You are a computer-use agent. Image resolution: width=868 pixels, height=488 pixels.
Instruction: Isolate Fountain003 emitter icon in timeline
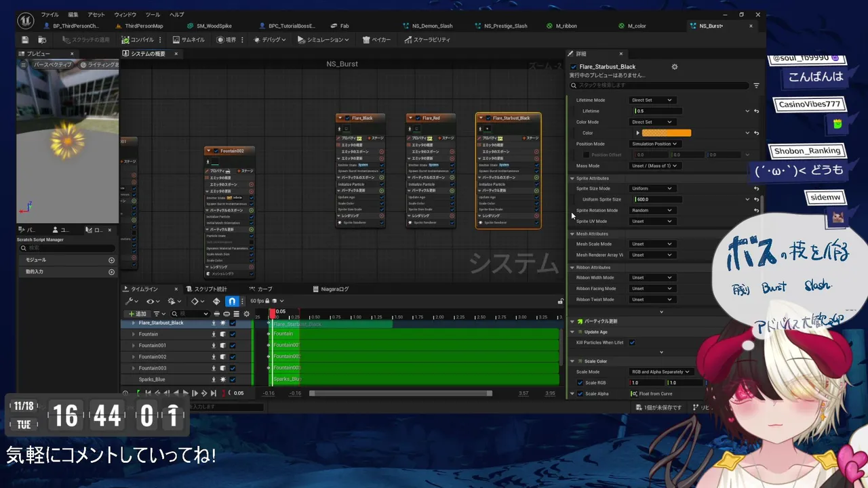click(214, 368)
